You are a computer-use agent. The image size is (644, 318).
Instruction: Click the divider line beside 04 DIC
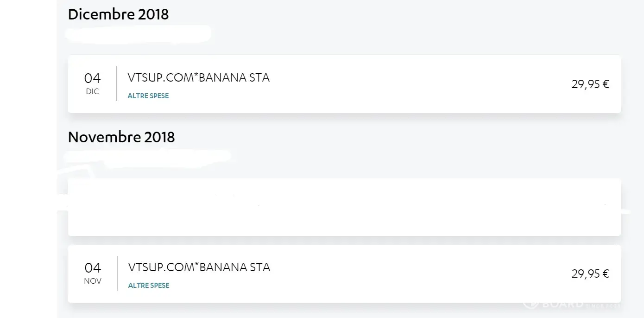(116, 83)
